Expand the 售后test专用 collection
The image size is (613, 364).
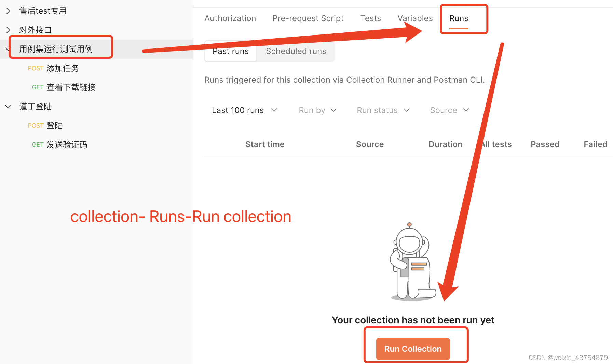point(8,11)
